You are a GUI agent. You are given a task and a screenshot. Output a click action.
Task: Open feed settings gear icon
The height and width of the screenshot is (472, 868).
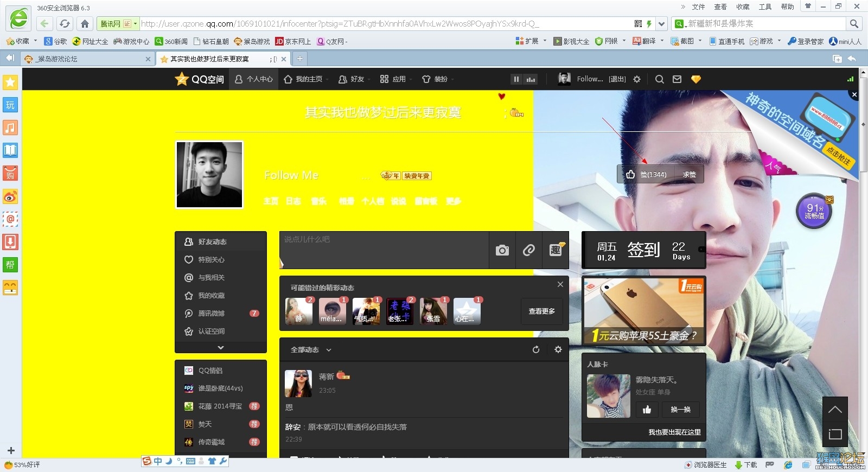[558, 349]
